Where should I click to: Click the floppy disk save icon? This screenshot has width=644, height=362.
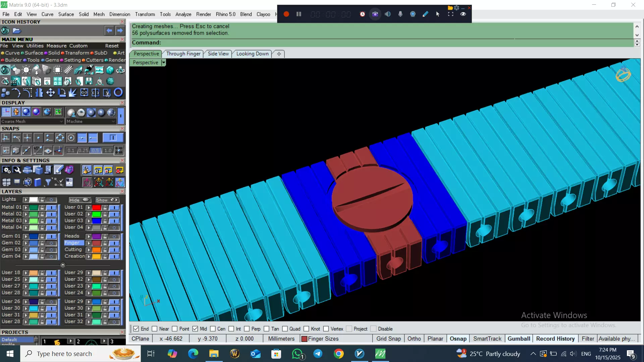[x=89, y=81]
